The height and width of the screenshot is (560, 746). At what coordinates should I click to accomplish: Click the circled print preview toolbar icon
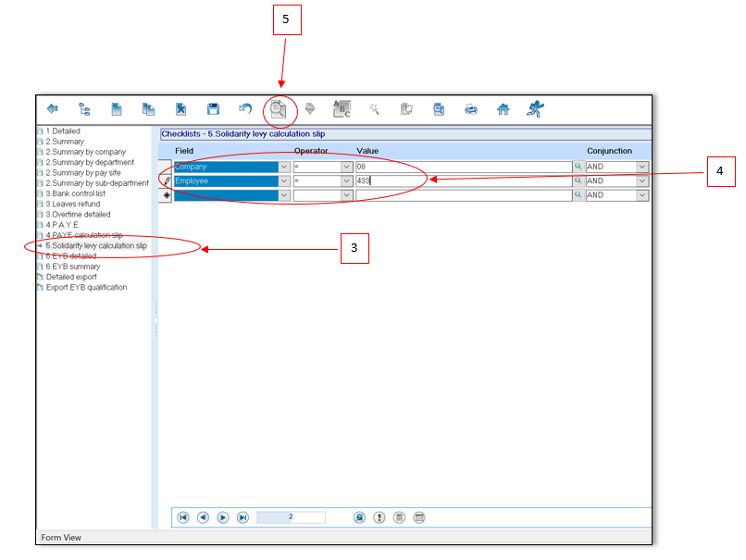(278, 109)
